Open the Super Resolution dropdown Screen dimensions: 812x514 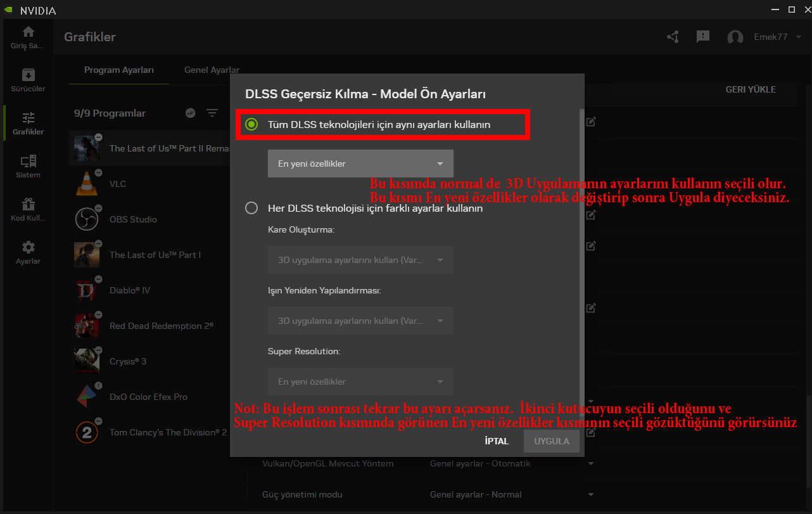360,382
